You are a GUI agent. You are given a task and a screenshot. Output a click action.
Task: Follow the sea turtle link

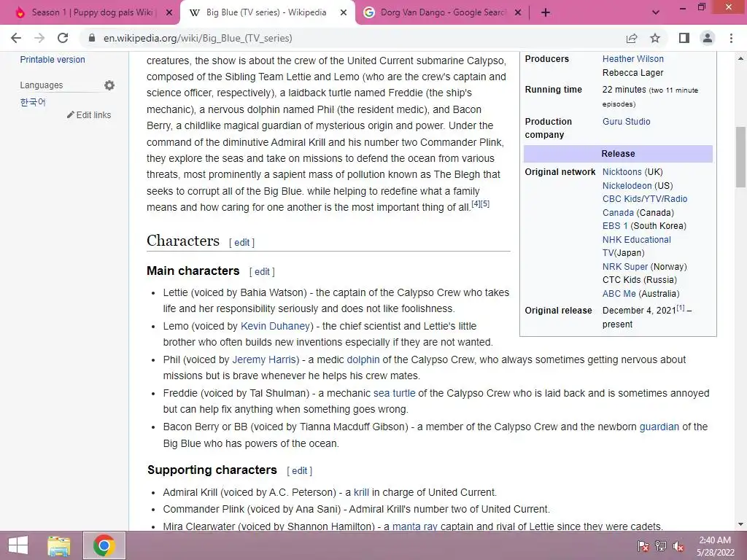pyautogui.click(x=394, y=393)
